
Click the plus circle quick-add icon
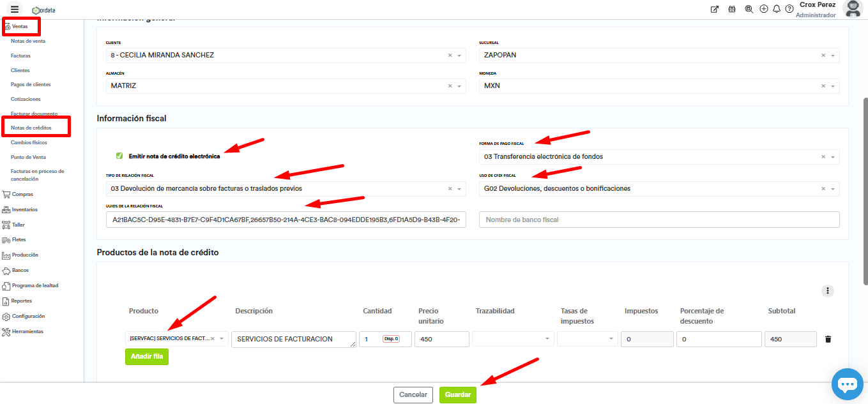click(764, 9)
